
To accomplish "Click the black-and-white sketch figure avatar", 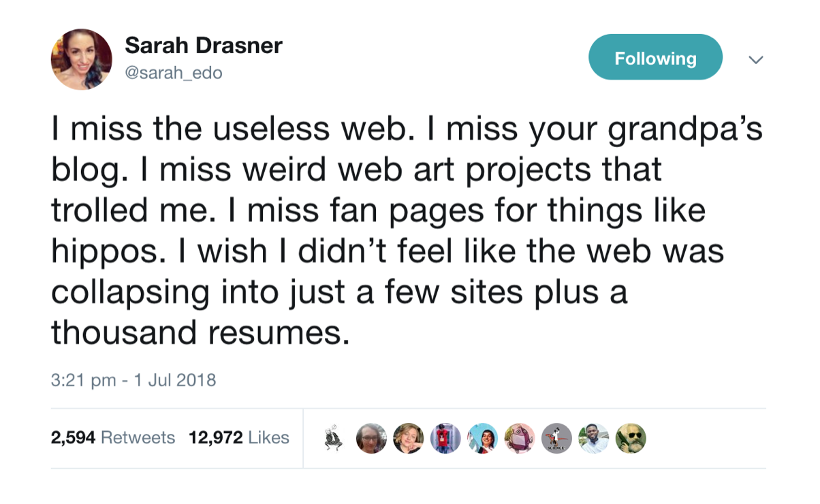I will (335, 438).
